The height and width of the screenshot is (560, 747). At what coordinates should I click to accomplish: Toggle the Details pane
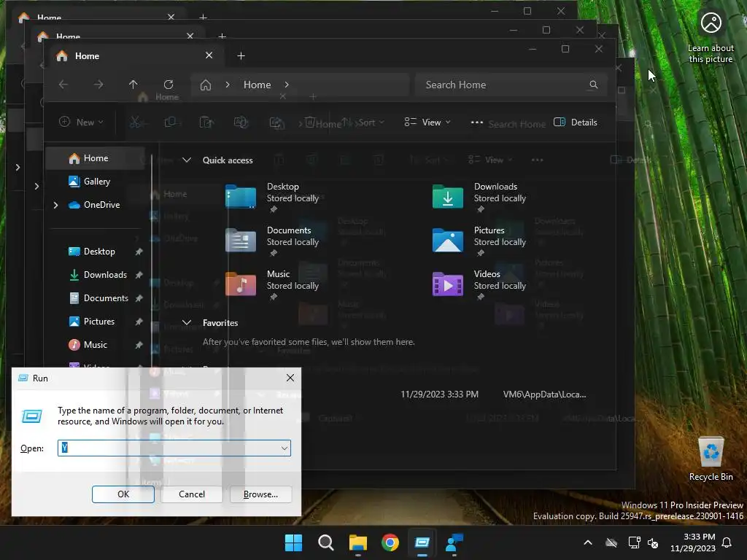pyautogui.click(x=576, y=122)
